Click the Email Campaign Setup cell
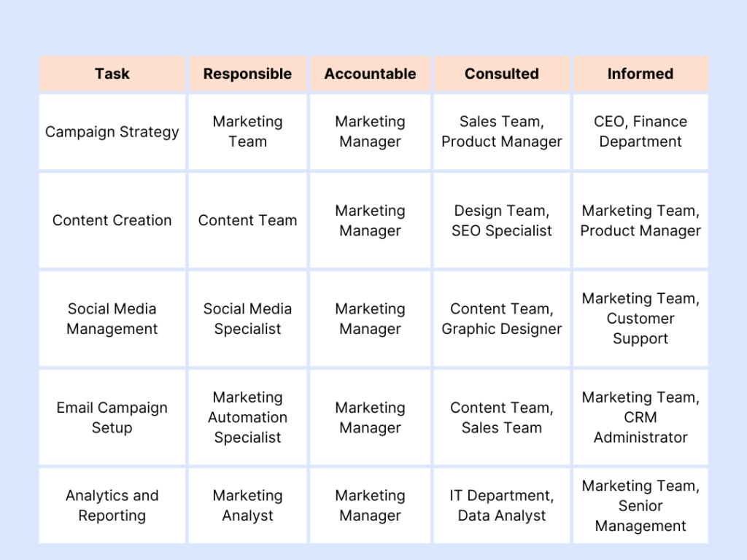Screen dimensions: 747x560 [x=112, y=418]
